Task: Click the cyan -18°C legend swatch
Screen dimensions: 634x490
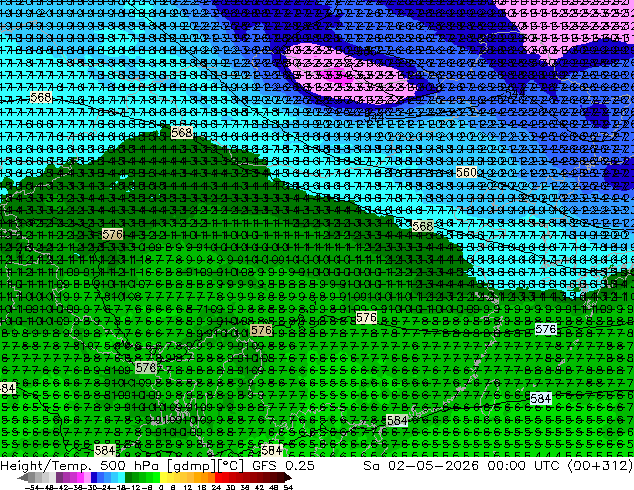Action: (121, 477)
